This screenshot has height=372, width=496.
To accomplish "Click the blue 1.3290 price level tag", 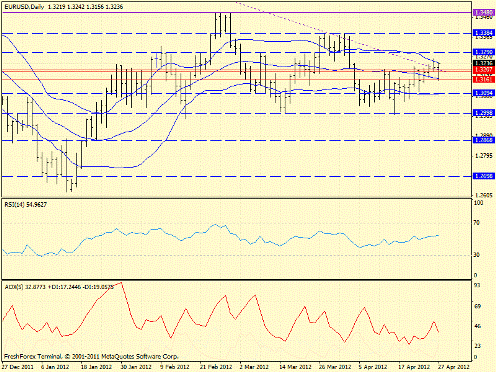I will 483,52.
